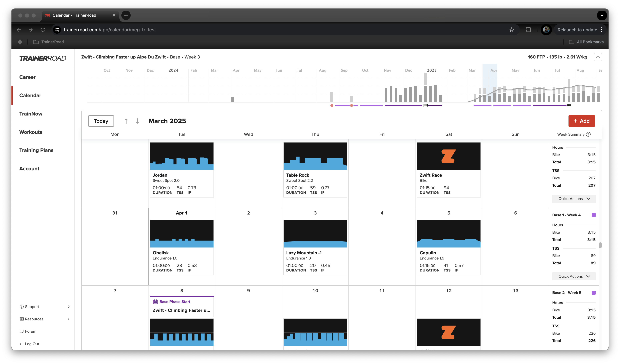
Task: Open the Table Rock workout card
Action: (x=315, y=169)
